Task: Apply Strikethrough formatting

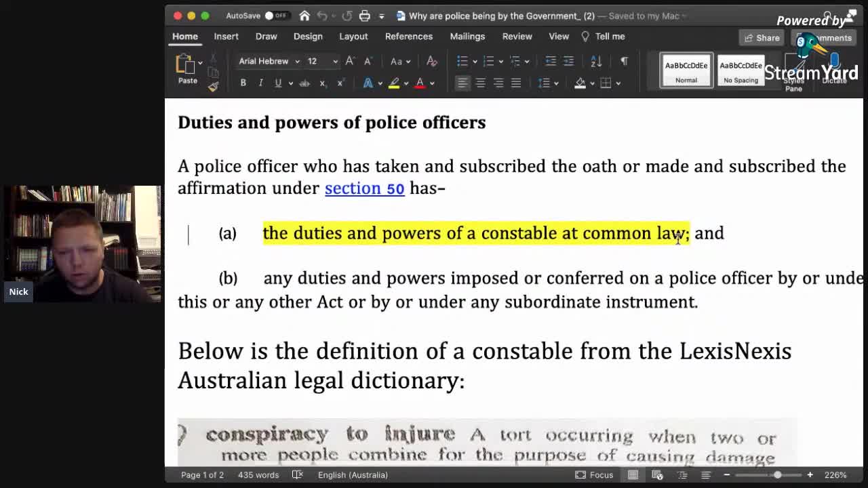Action: (x=304, y=83)
